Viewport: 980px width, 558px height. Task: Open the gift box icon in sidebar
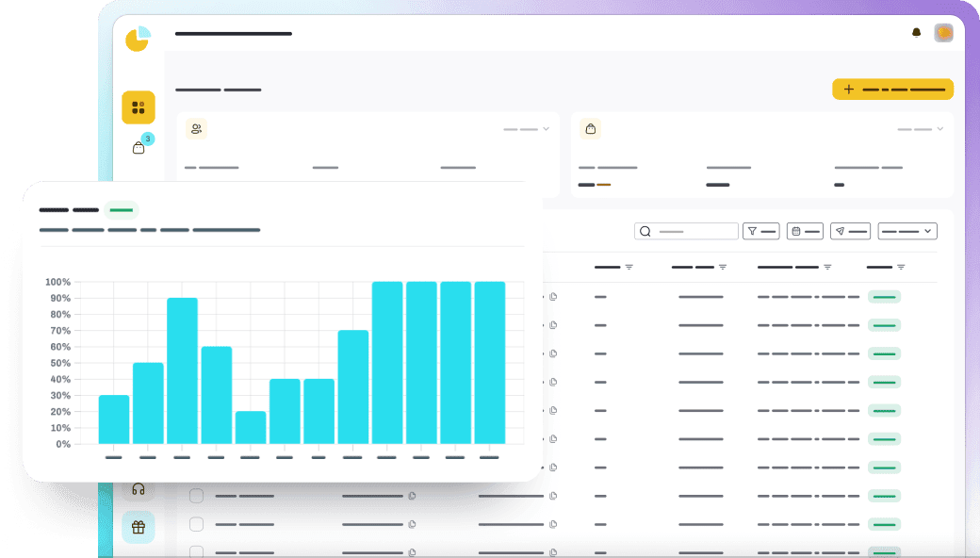coord(139,527)
